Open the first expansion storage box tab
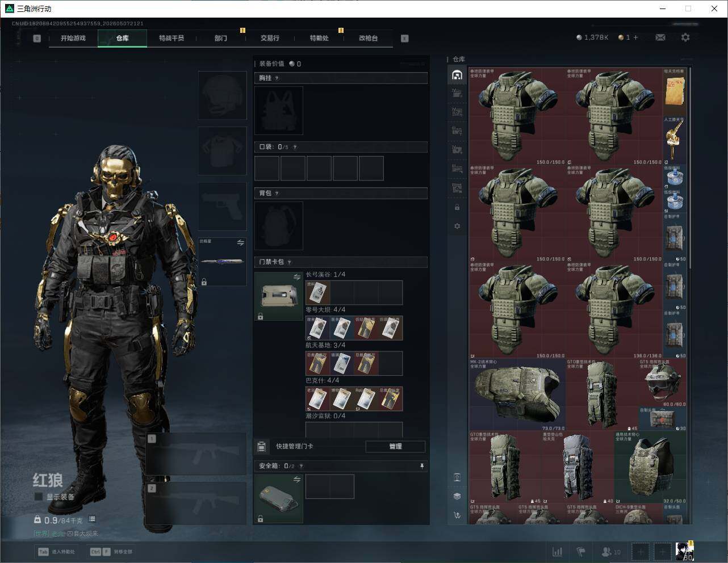 pyautogui.click(x=457, y=93)
